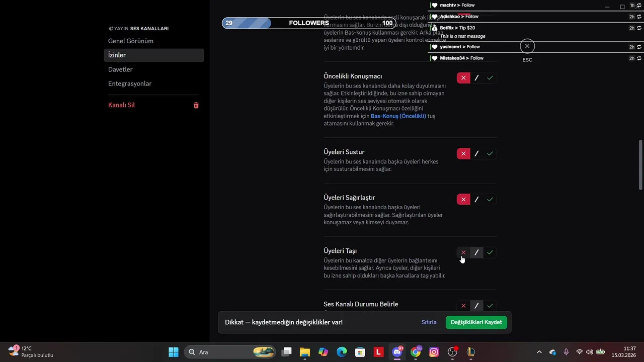This screenshot has height=362, width=644.
Task: Click Sıfırla to reset unsaved changes
Action: tap(429, 322)
